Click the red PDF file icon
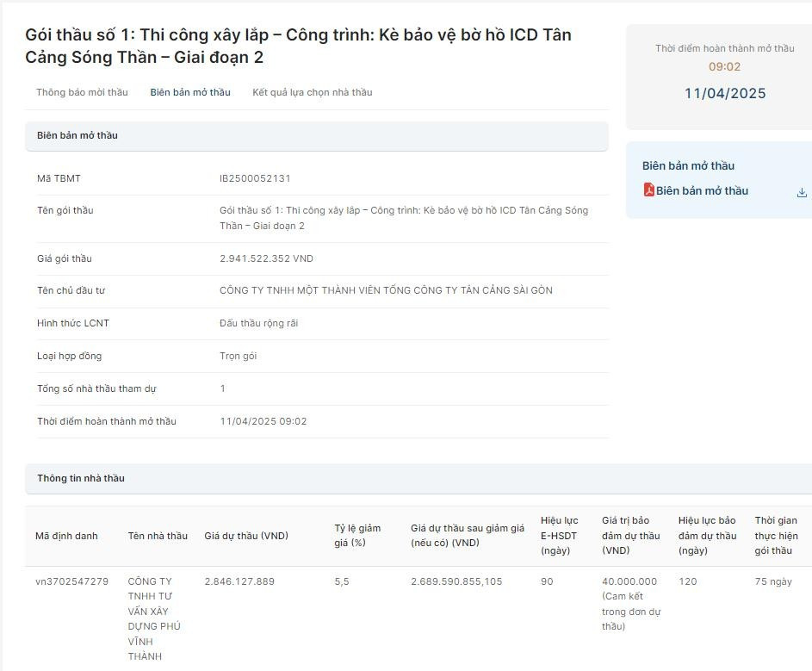Viewport: 812px width, 671px height. (649, 190)
